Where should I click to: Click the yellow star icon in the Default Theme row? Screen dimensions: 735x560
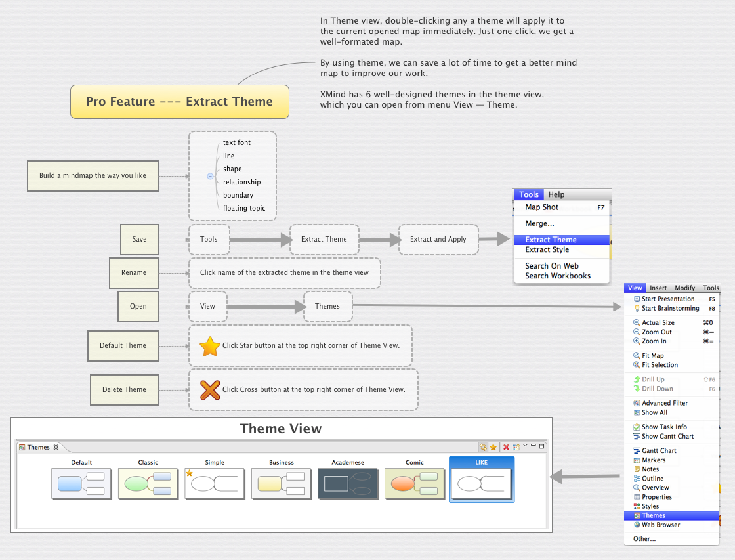point(209,345)
